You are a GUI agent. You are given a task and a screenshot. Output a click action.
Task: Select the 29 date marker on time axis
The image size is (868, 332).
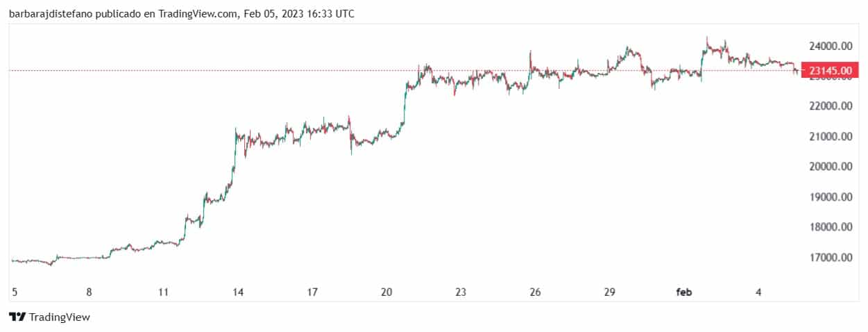point(610,292)
